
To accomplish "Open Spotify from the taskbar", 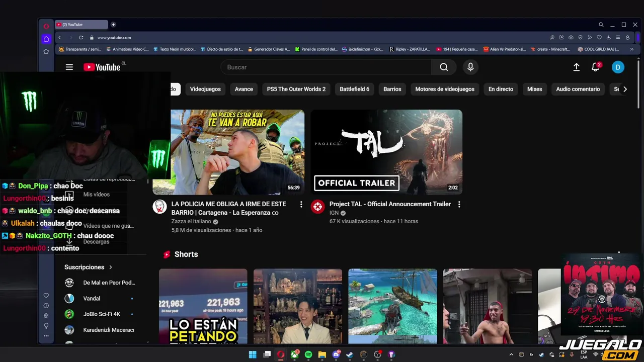I will pos(308,354).
